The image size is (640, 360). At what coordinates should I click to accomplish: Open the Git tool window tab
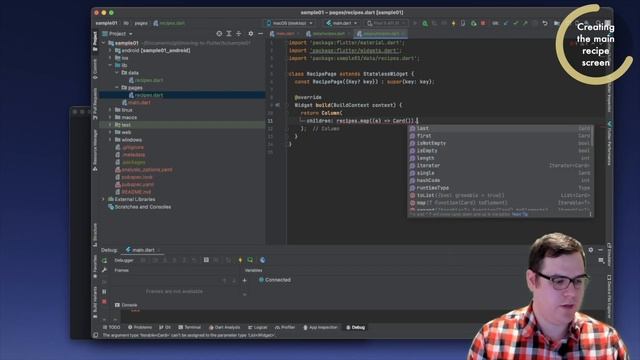[165, 327]
